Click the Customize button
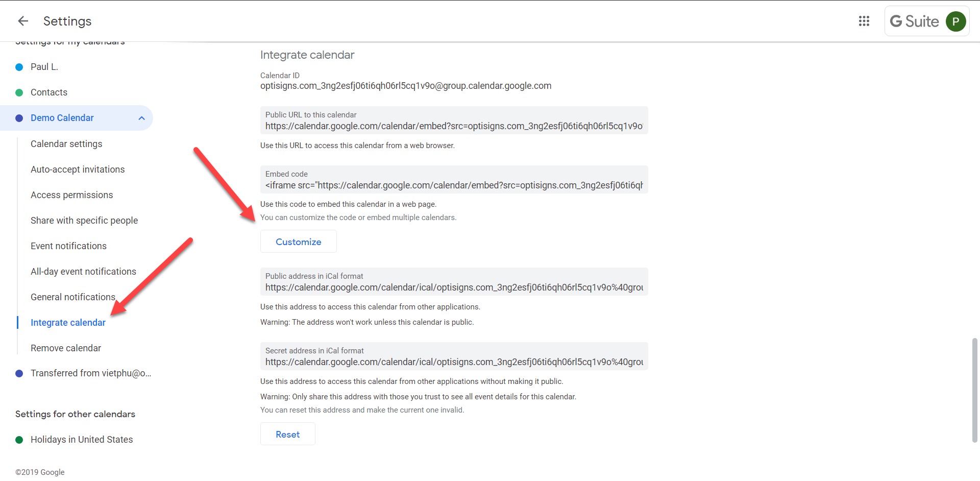Screen dimensions: 980x481 click(x=299, y=242)
